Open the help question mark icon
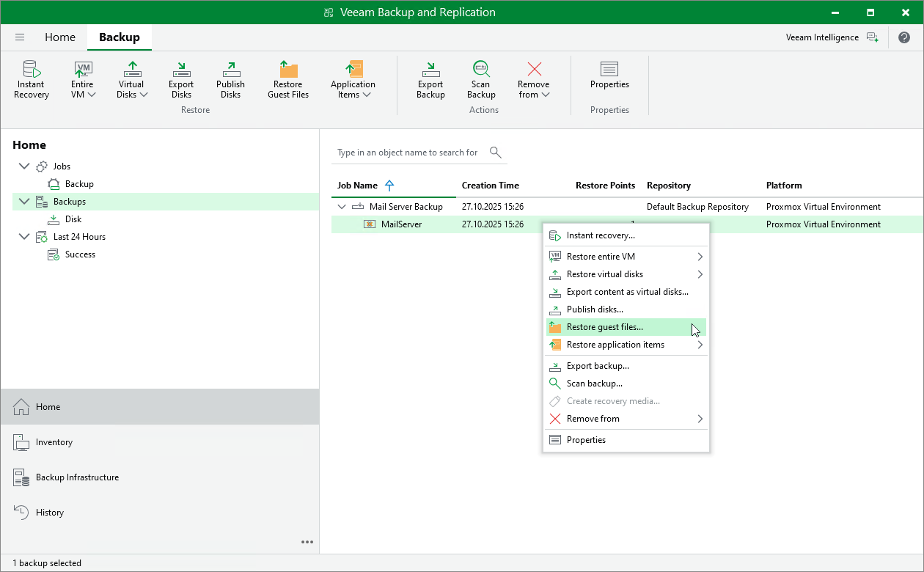Screen dimensions: 924x572 click(905, 37)
